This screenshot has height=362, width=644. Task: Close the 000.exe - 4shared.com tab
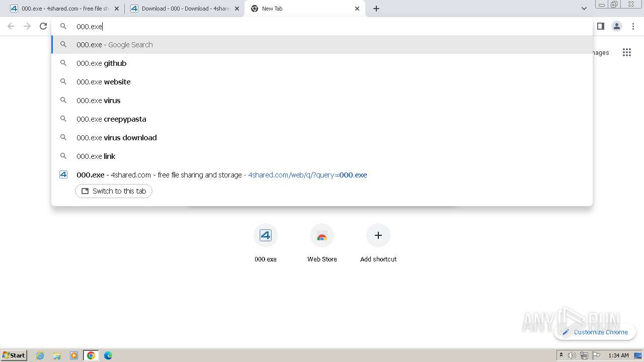(x=117, y=9)
